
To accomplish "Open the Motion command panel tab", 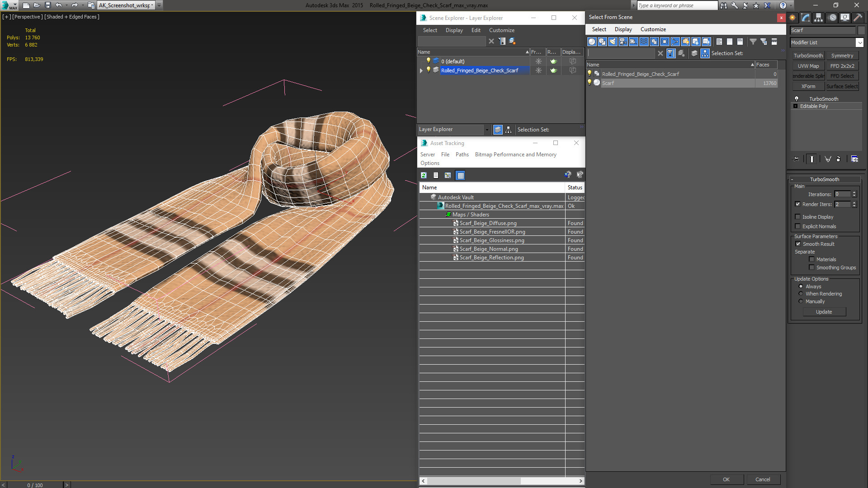I will click(832, 18).
